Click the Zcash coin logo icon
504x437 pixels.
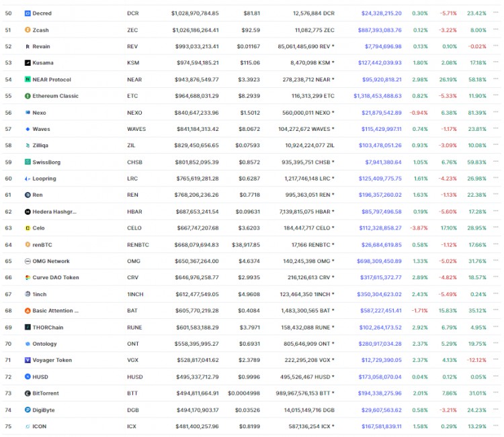[28, 30]
